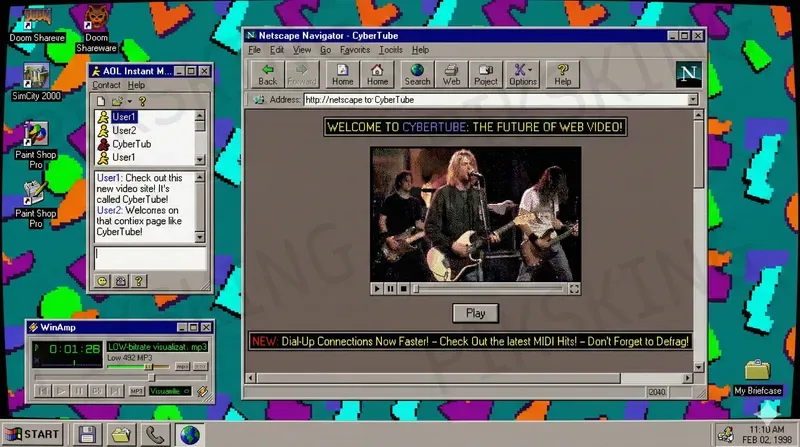Play the video using the player's play control
Screen dimensions: 800x447
(x=377, y=289)
